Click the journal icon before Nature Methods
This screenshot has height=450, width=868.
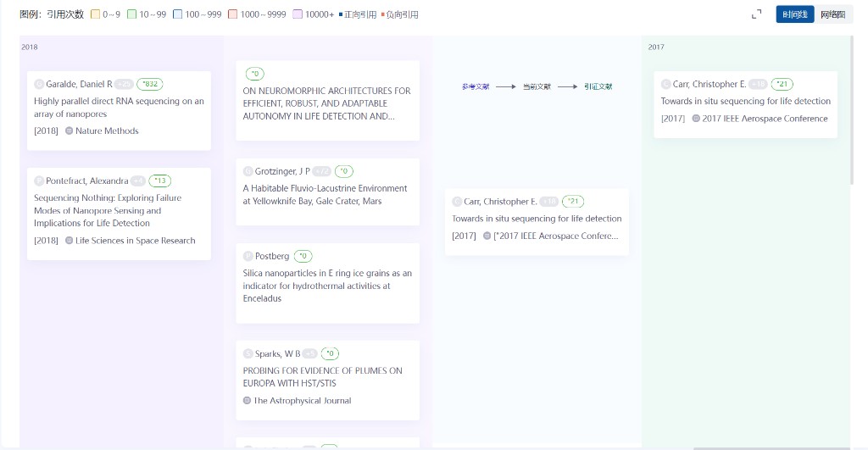pos(70,131)
